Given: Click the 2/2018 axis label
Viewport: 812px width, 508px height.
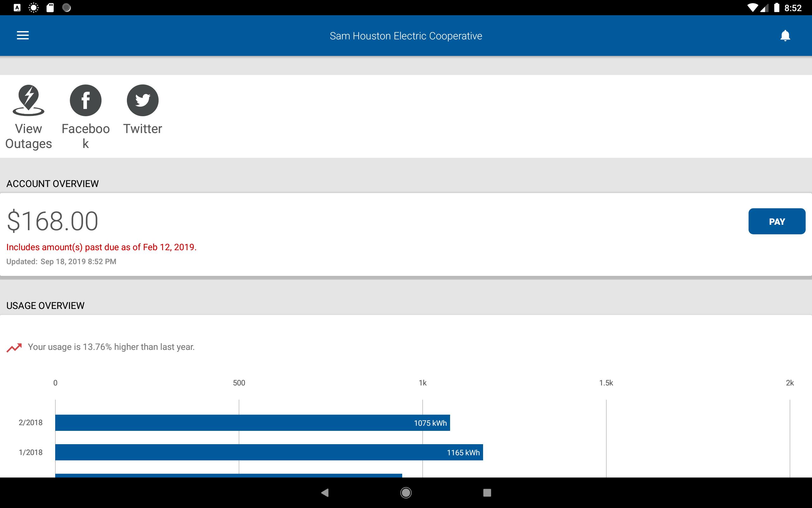Looking at the screenshot, I should point(30,423).
